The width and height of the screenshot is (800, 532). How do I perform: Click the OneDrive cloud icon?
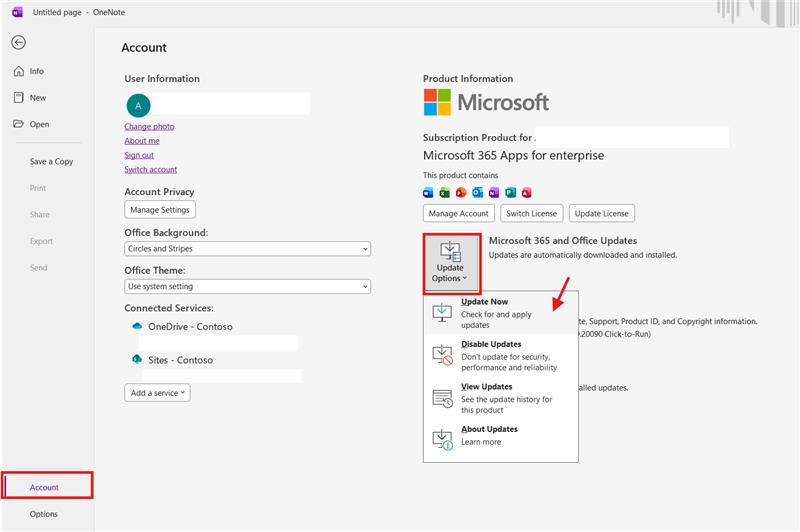point(137,326)
